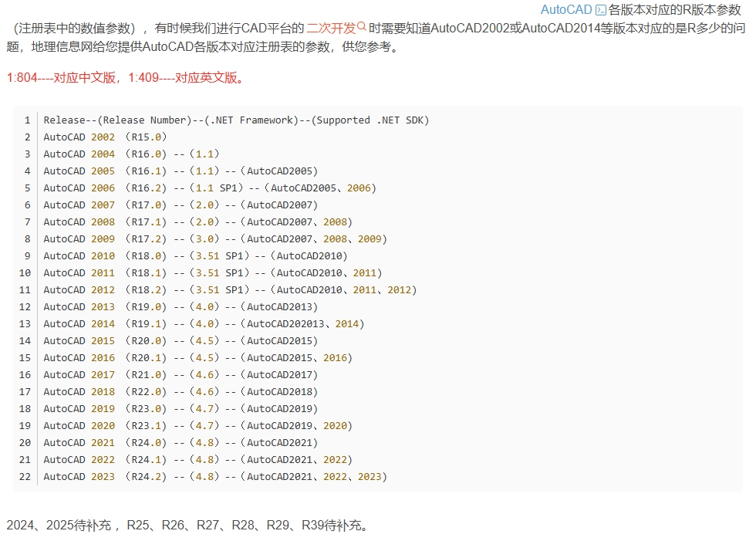This screenshot has width=756, height=541.
Task: Click the search icon after 二次开发
Action: point(363,28)
